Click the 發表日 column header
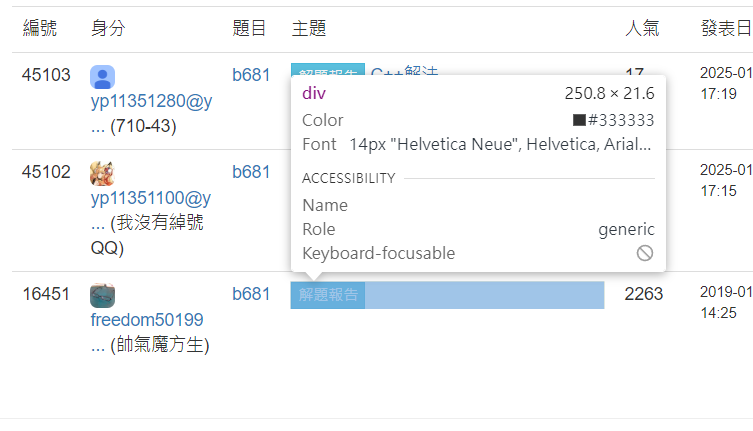Image resolution: width=753 pixels, height=431 pixels. (726, 29)
